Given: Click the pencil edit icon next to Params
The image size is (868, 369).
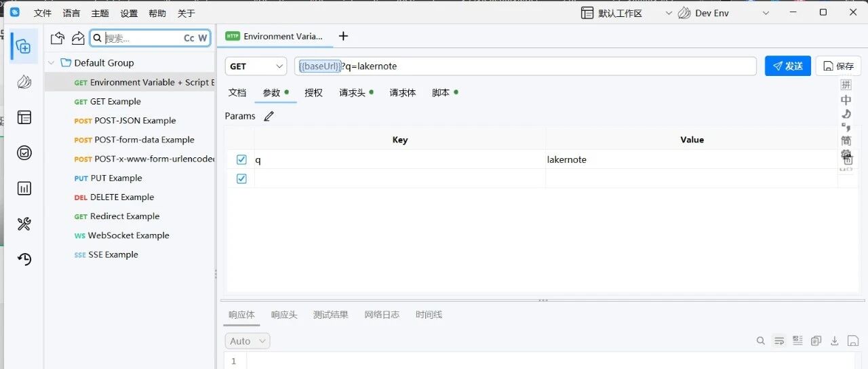Looking at the screenshot, I should coord(269,116).
